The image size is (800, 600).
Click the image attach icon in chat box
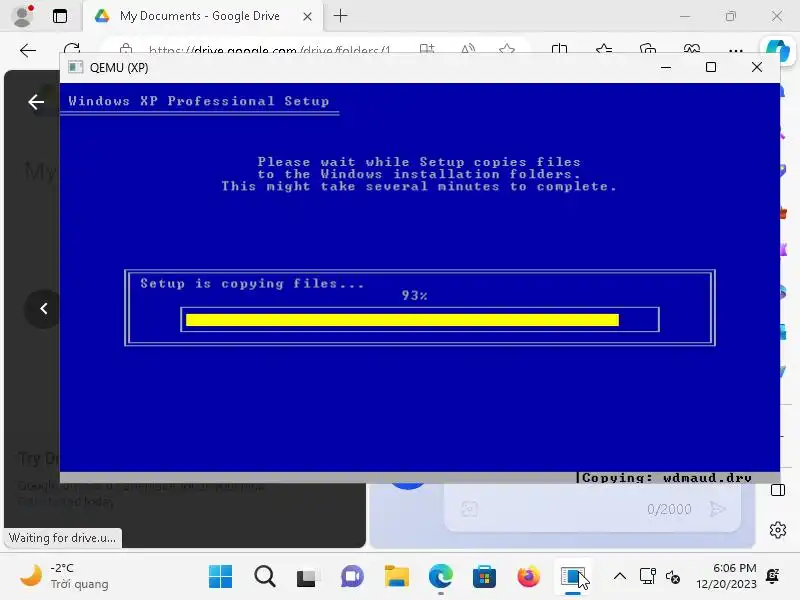click(469, 509)
